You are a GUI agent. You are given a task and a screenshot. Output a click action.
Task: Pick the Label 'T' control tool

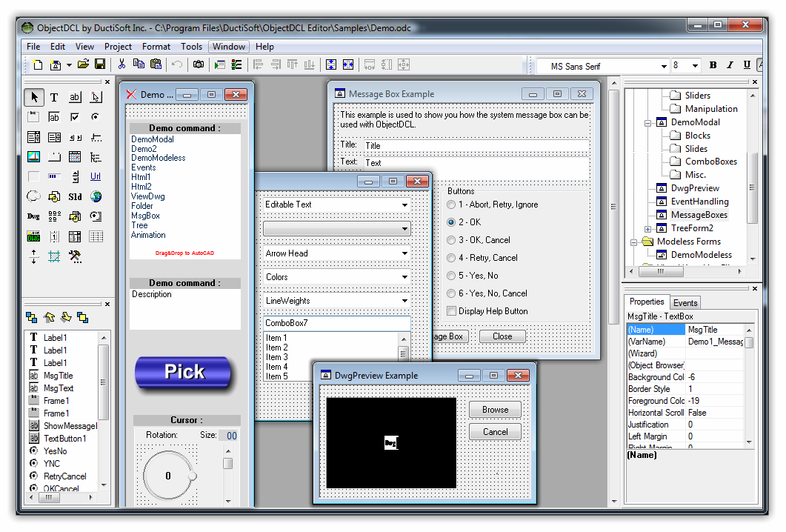[x=54, y=97]
